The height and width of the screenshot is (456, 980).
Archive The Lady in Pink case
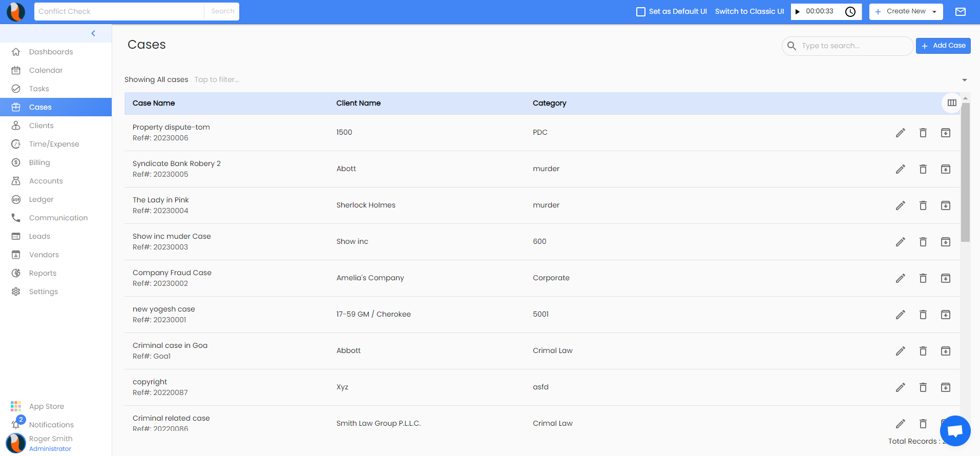click(945, 205)
